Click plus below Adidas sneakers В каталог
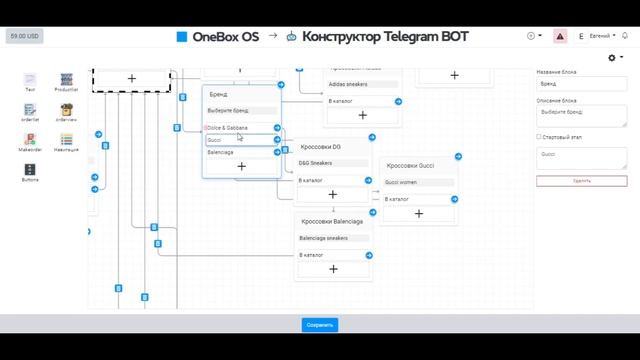Screen dimensions: 640x360 coord(362,116)
